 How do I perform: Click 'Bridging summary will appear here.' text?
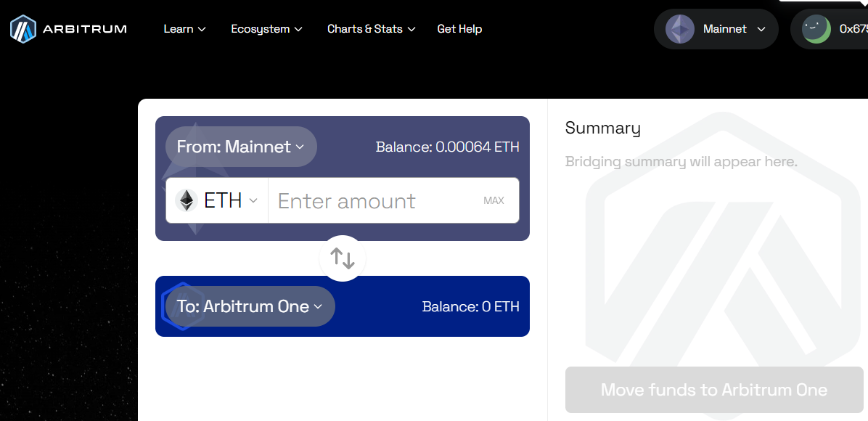click(681, 162)
